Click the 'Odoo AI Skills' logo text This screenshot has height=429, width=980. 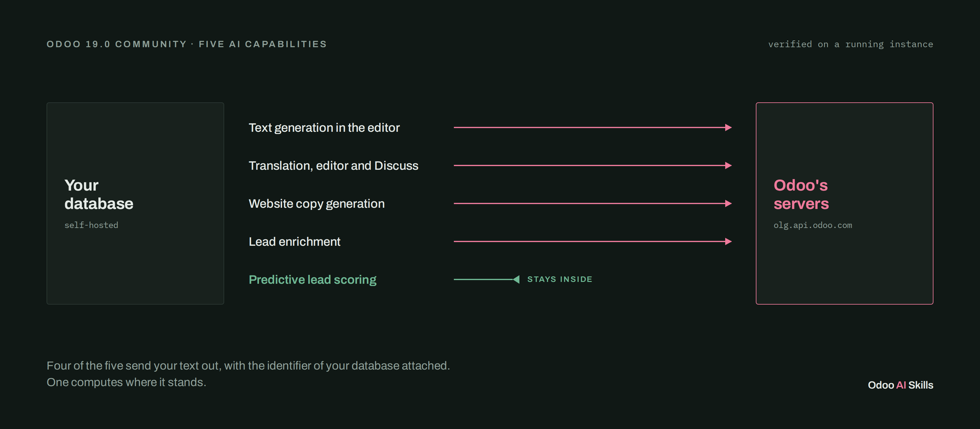[x=900, y=385]
